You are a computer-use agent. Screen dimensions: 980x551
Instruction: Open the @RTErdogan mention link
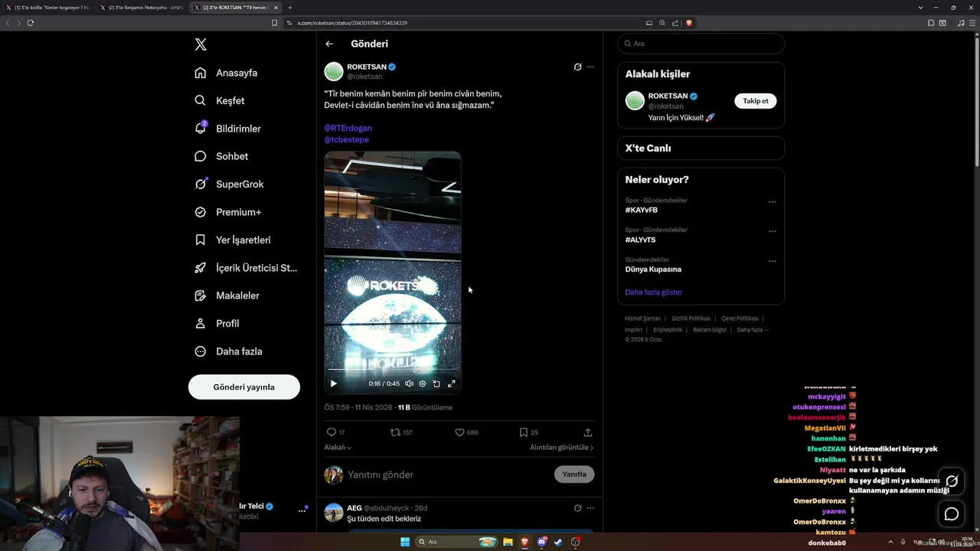pos(348,128)
